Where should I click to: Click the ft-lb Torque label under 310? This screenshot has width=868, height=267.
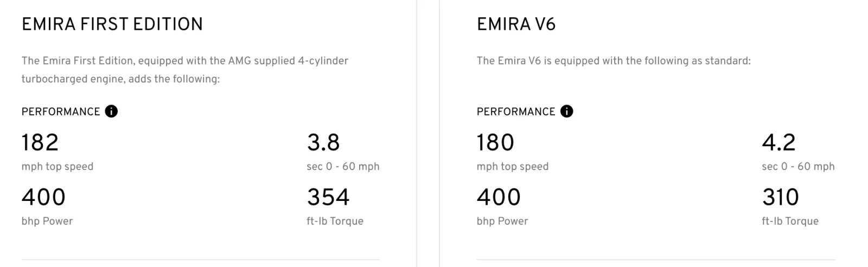(x=790, y=221)
